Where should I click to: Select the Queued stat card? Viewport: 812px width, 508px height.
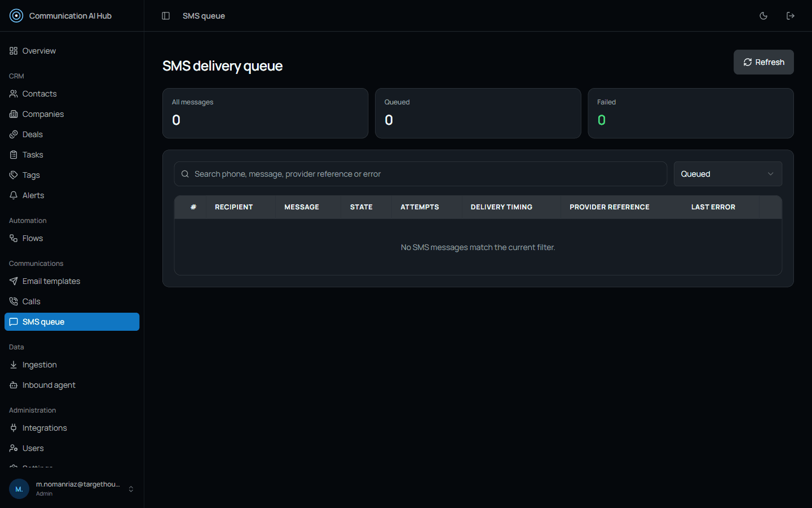click(478, 113)
